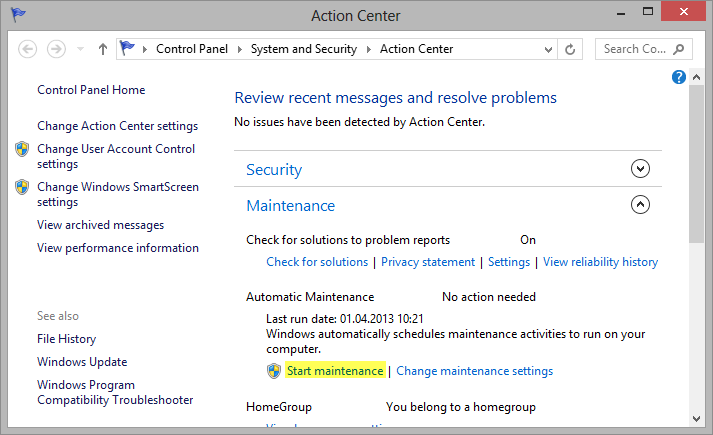Click the scrollbar up arrow
Viewport: 713px width, 435px height.
tap(696, 77)
